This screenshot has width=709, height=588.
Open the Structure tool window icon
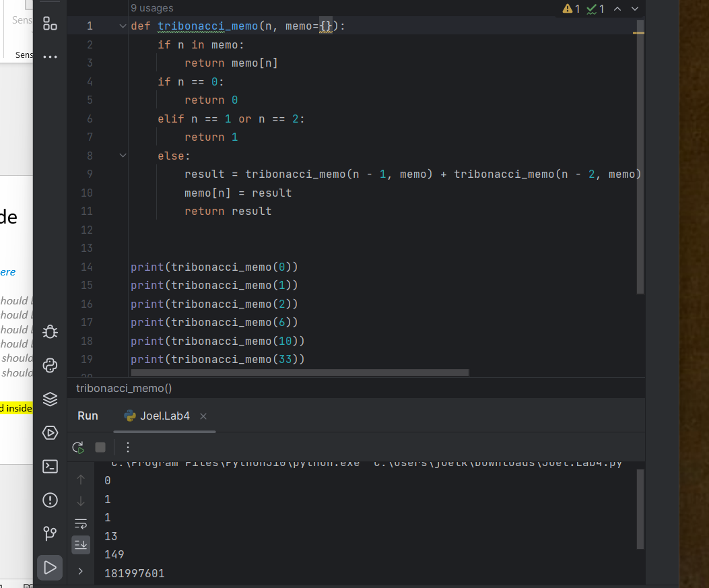(50, 24)
